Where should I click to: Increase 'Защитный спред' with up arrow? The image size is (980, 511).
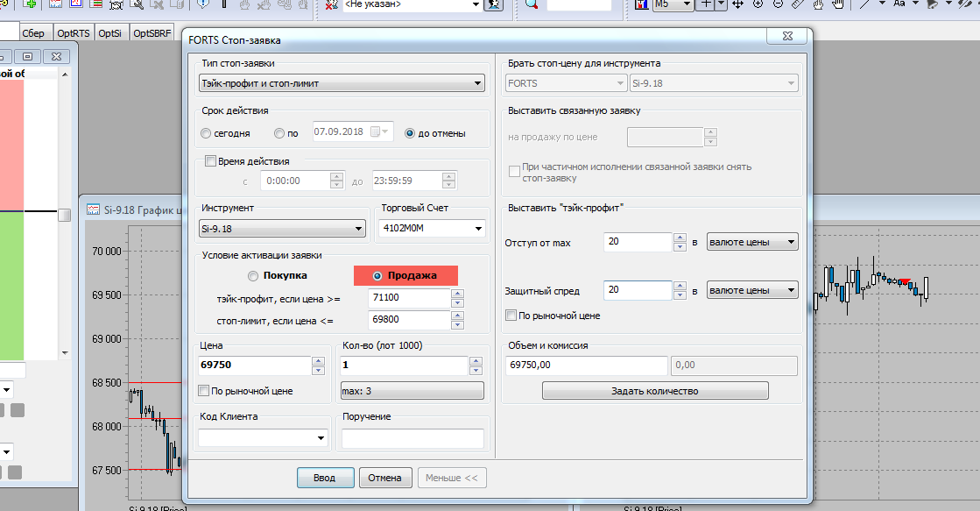[680, 286]
